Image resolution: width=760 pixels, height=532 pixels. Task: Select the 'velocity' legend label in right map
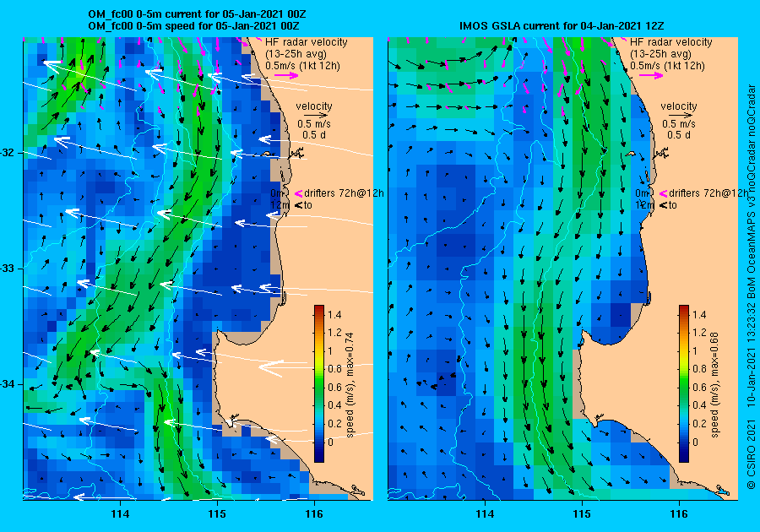679,106
